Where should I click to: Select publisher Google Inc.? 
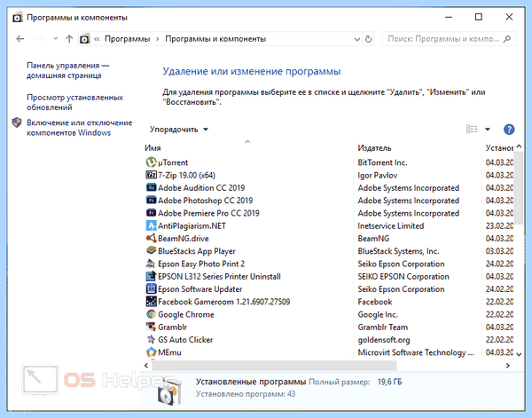(x=378, y=314)
